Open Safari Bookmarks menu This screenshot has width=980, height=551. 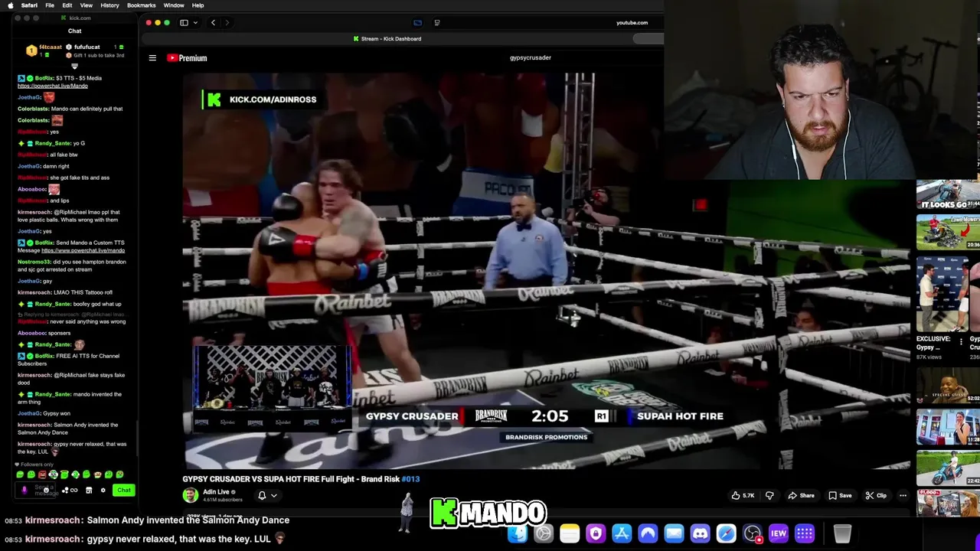(142, 5)
